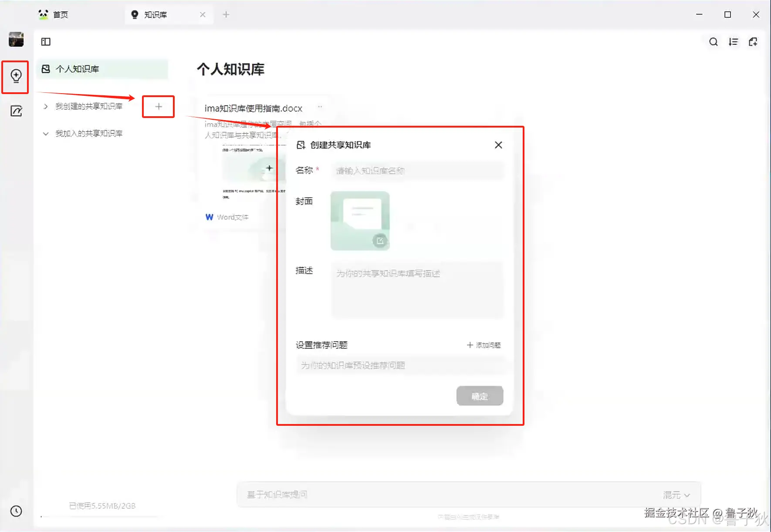Open the search icon at top right
Screen dimensions: 771x532
[713, 42]
